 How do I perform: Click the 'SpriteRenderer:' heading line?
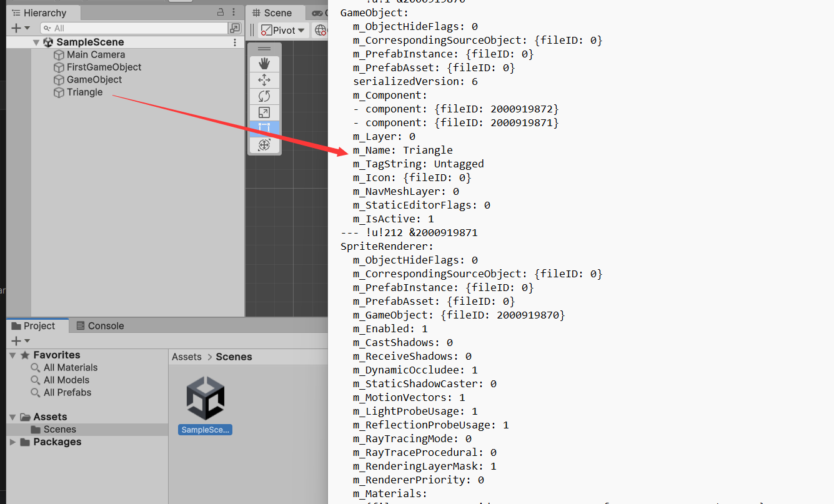(387, 246)
